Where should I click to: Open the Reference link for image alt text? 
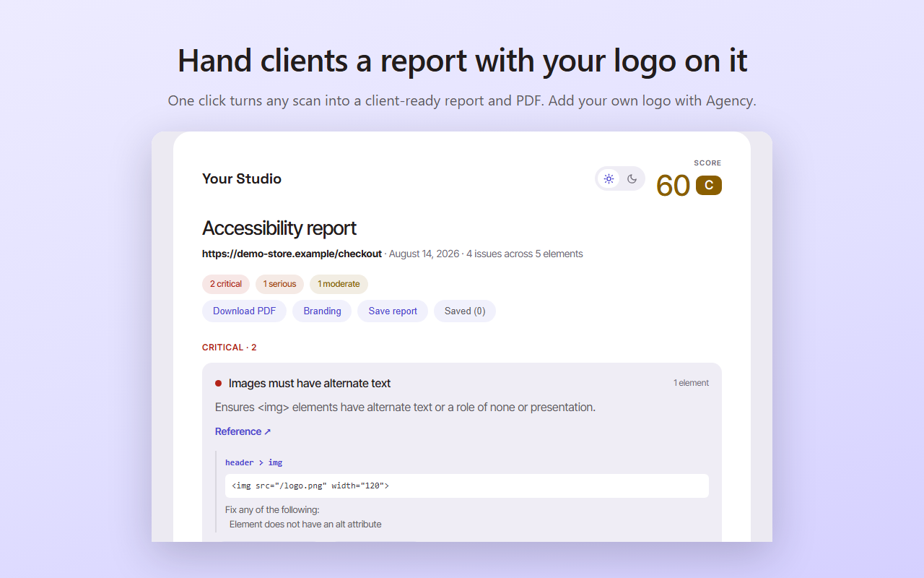[243, 431]
